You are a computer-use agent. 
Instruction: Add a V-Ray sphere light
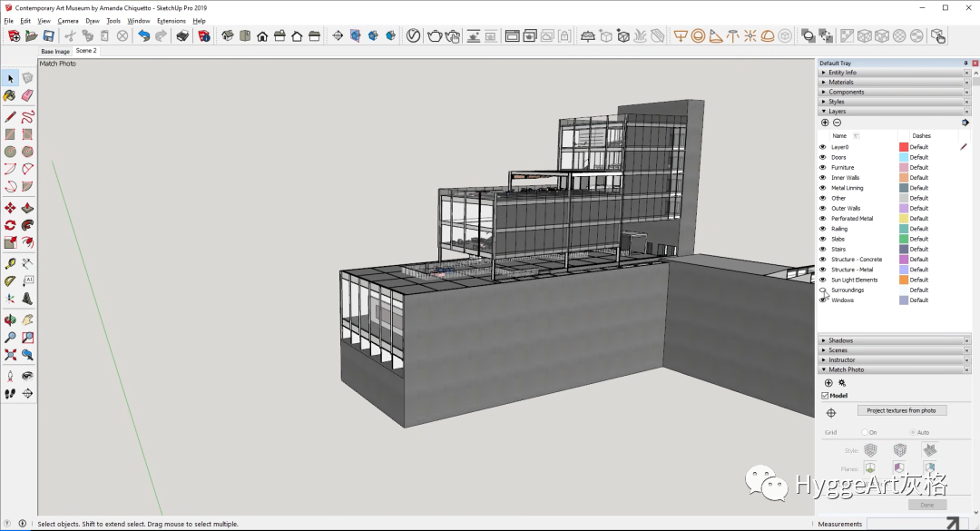coord(698,35)
